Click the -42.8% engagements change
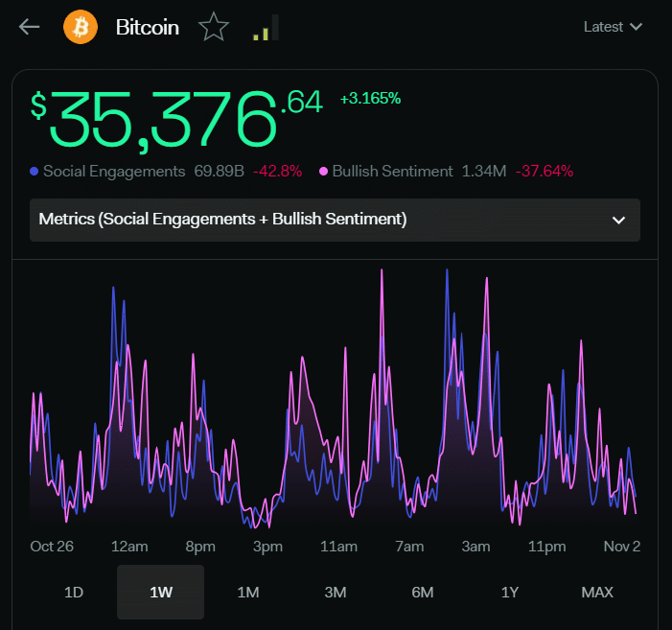The image size is (672, 630). [x=277, y=172]
